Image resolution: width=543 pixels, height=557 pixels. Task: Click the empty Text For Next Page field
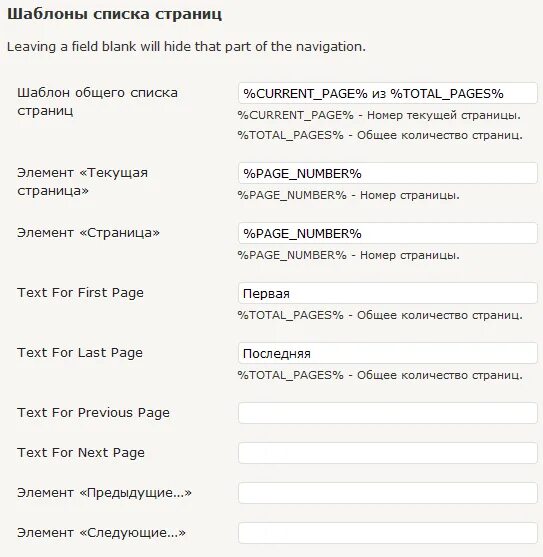(x=388, y=453)
